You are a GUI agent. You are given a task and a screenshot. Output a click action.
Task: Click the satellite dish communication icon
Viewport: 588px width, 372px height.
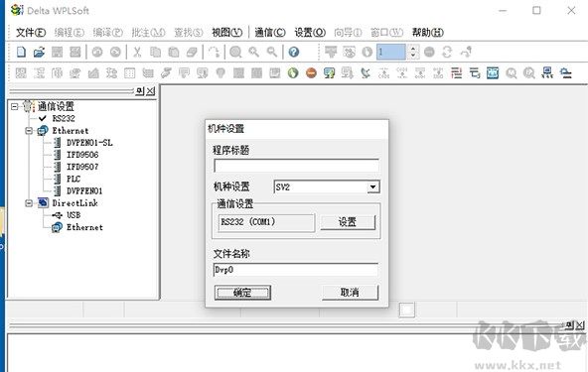[x=366, y=72]
